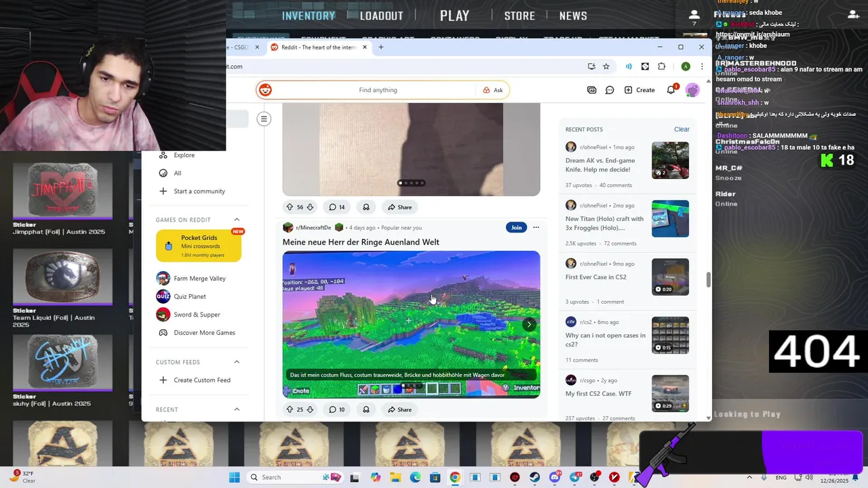This screenshot has height=488, width=868.
Task: Open the All feed in sidebar
Action: pyautogui.click(x=177, y=174)
